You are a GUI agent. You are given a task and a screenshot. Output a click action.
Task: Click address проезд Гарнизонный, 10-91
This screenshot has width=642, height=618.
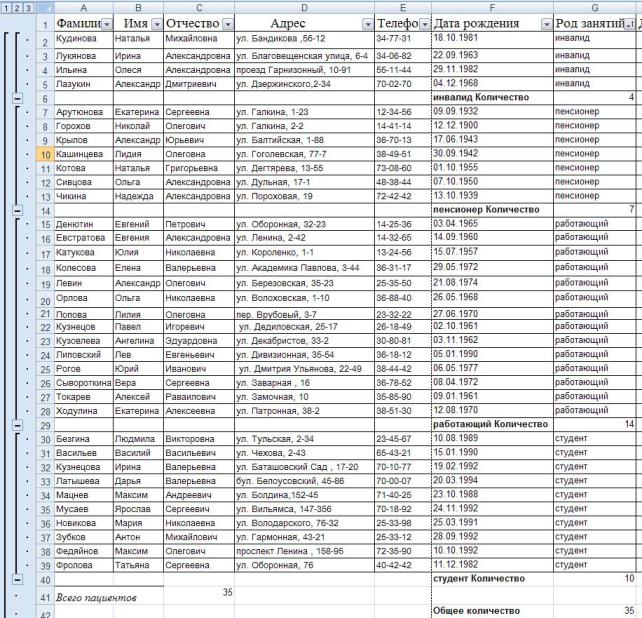294,70
